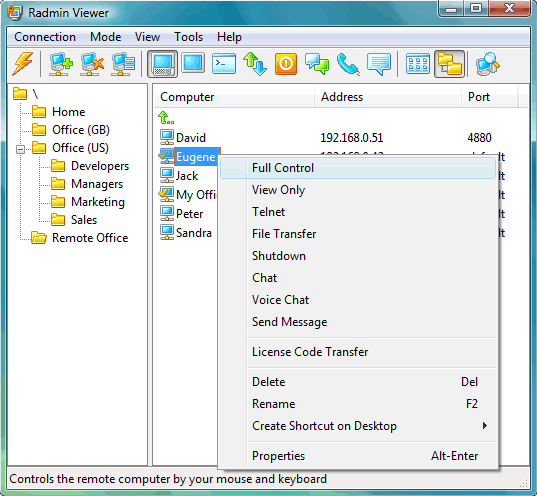This screenshot has width=537, height=496.
Task: Select the File Transfer arrows icon
Action: (x=255, y=64)
